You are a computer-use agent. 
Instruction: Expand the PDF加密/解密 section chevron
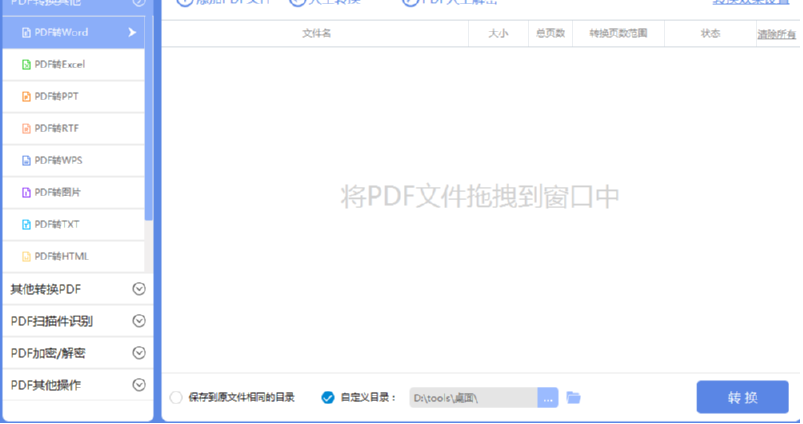tap(139, 353)
